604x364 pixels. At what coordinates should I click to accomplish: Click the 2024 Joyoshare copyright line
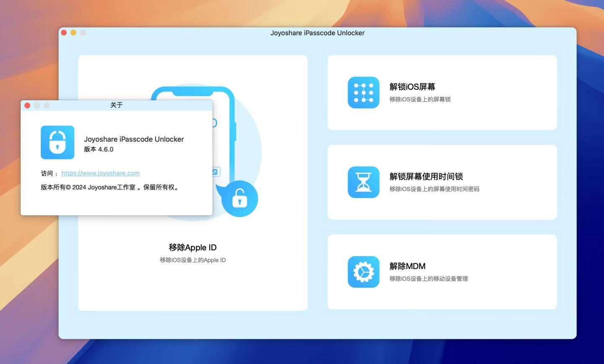[110, 187]
